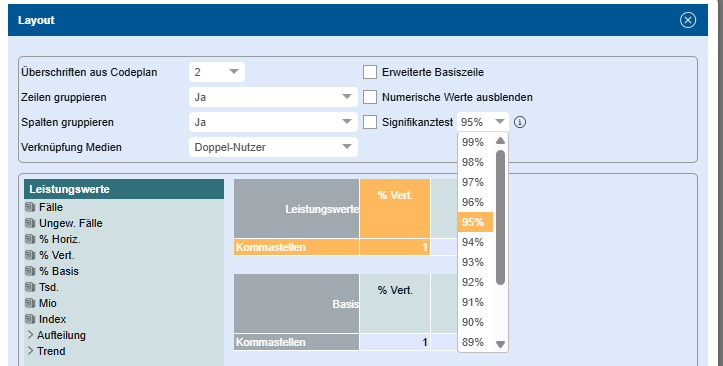Click the grey Leistungswerte table header cell
723x366 pixels.
tap(296, 208)
